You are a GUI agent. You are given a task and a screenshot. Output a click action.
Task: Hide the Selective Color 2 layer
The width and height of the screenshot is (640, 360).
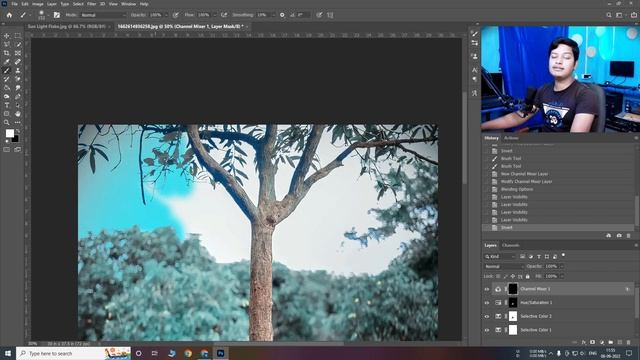487,316
